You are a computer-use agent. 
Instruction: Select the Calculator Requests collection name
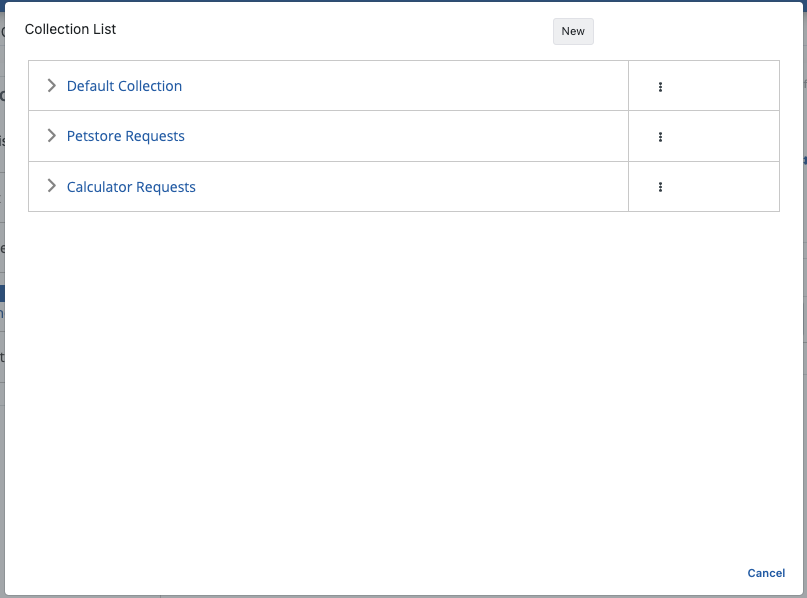[131, 187]
